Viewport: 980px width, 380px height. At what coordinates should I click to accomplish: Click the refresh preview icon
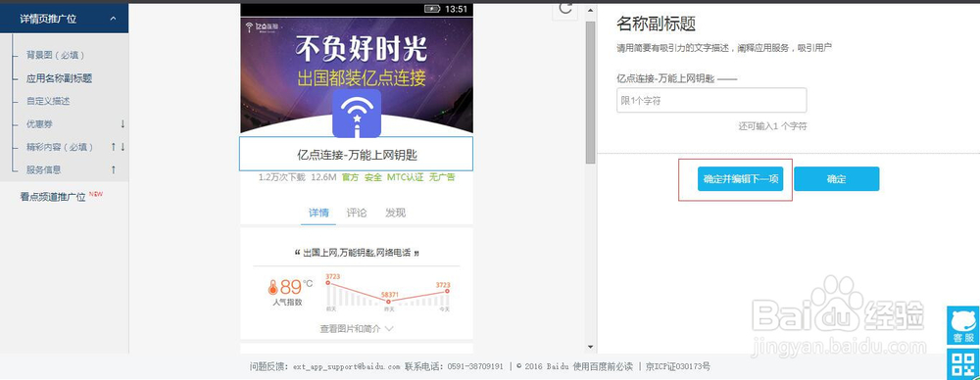565,8
